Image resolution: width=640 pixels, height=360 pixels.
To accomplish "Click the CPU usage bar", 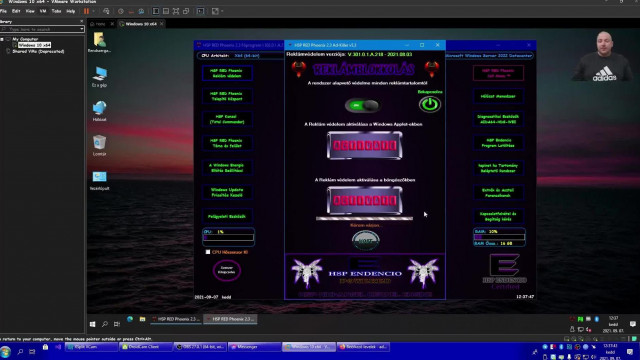I will (x=229, y=238).
